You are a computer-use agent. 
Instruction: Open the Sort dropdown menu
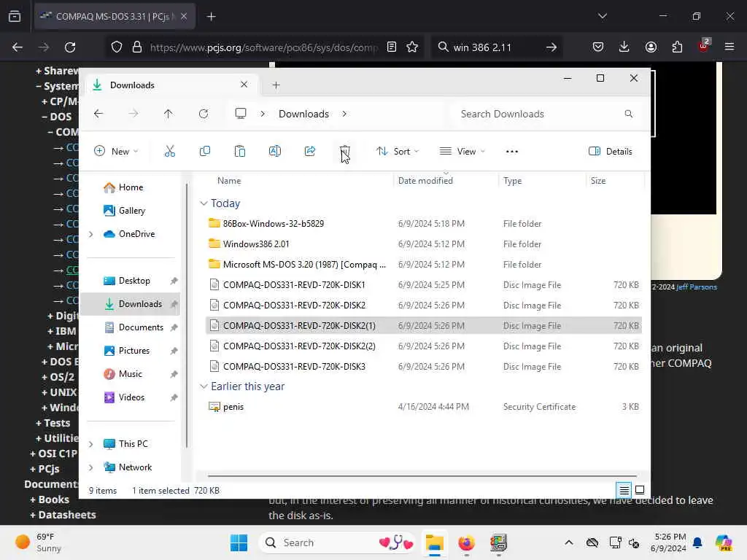click(x=398, y=152)
